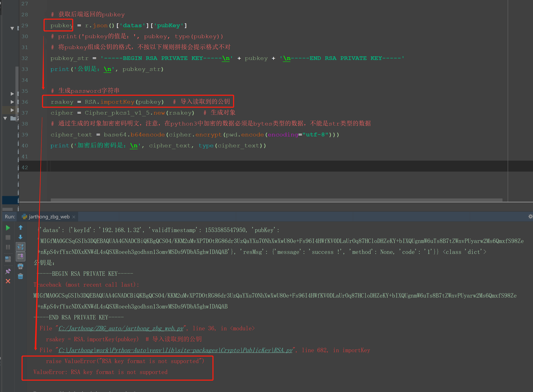Screen dimensions: 533x392
Task: Click the down arrow stack trace icon
Action: (x=21, y=237)
